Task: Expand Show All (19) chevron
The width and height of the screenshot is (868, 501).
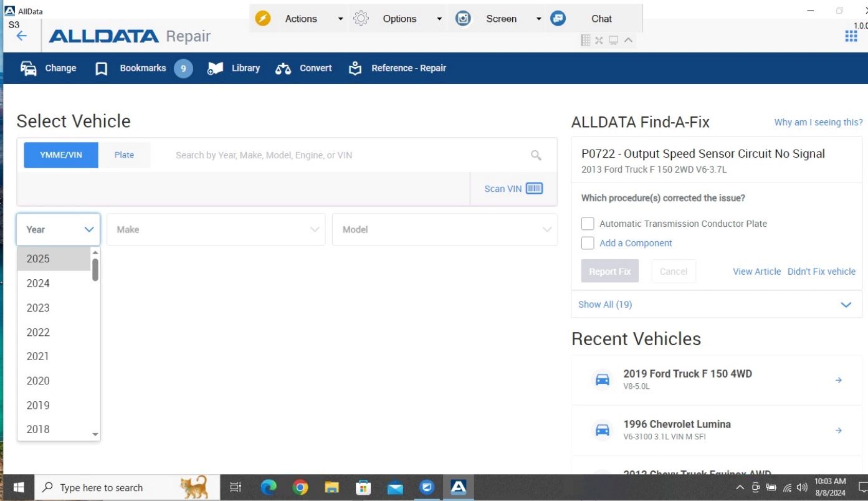Action: click(846, 305)
